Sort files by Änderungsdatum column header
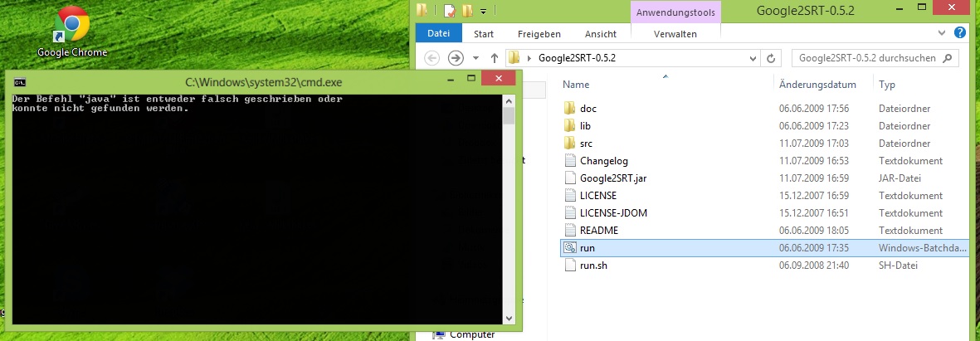 coord(817,85)
